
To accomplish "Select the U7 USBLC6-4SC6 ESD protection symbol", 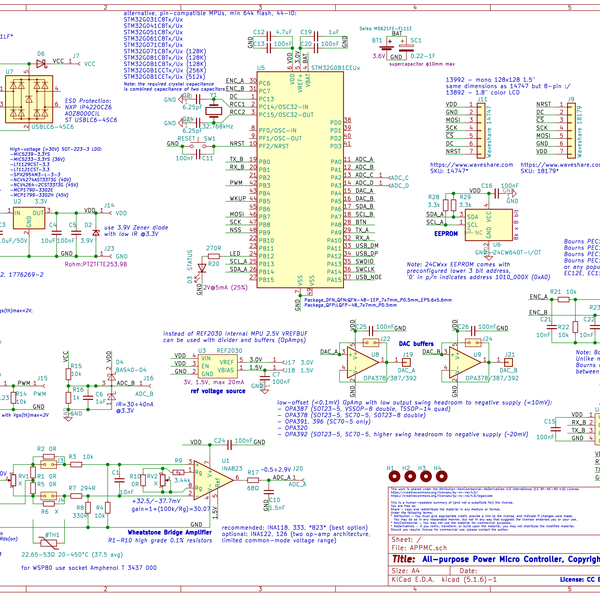I will [29, 99].
